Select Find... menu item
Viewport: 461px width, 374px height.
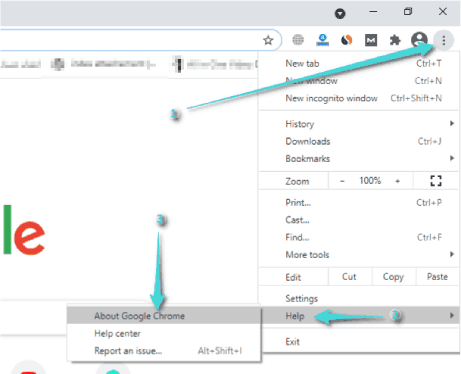[x=359, y=237]
